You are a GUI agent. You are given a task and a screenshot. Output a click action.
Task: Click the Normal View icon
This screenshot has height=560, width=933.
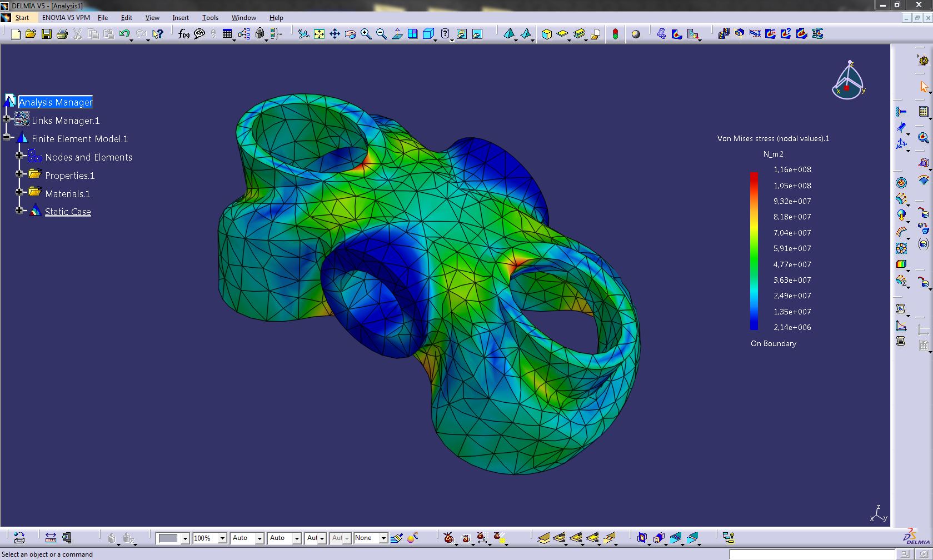(x=397, y=34)
